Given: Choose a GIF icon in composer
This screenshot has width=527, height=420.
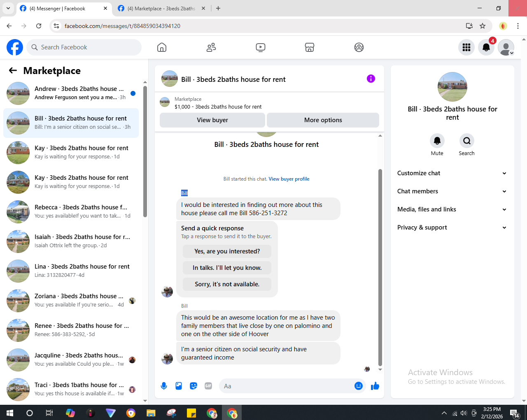Looking at the screenshot, I should coord(208,386).
